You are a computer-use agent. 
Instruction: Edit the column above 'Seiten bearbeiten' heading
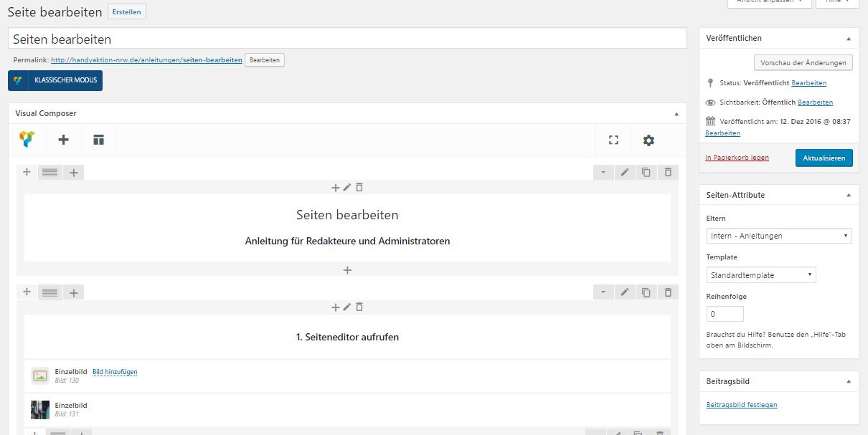(x=347, y=187)
